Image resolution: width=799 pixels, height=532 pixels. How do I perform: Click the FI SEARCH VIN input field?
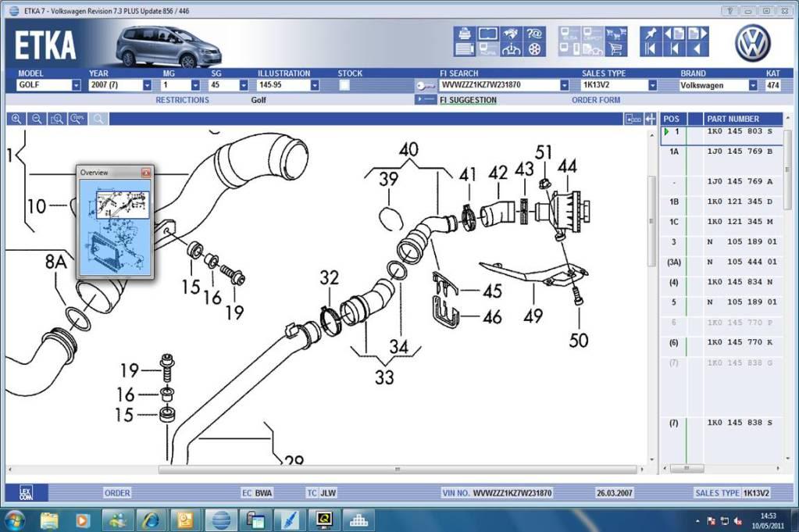tap(499, 85)
